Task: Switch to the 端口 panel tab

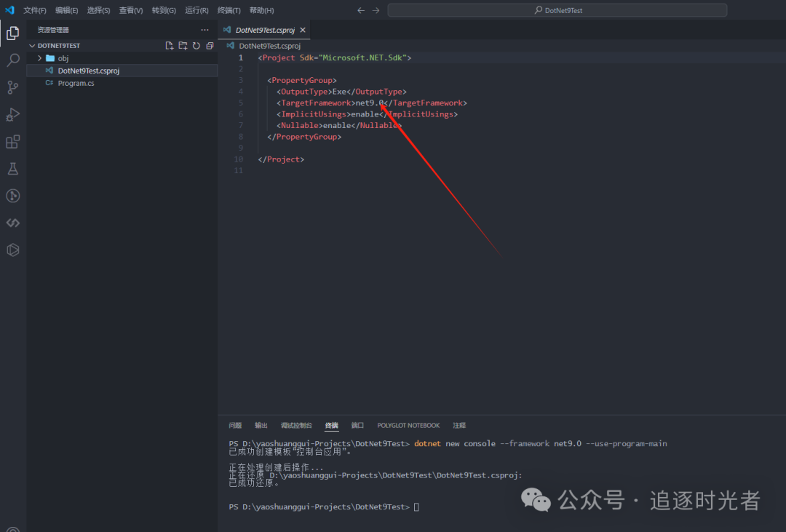Action: [x=357, y=425]
